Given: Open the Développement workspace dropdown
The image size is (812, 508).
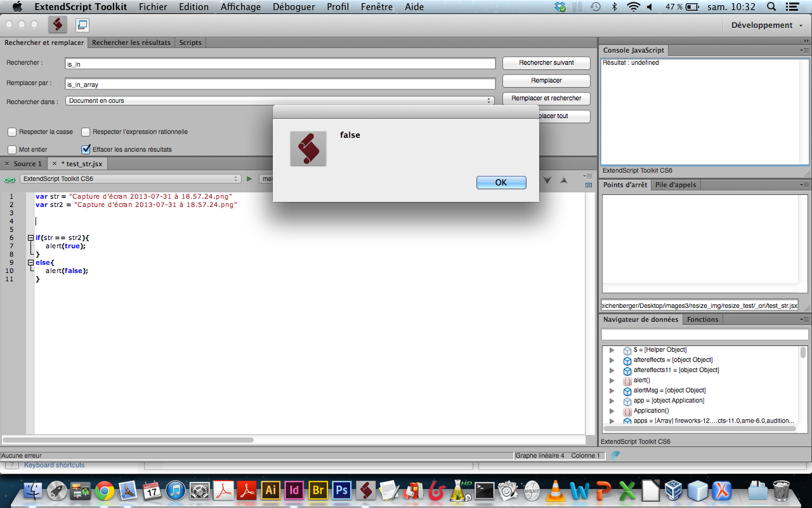Looking at the screenshot, I should point(767,25).
